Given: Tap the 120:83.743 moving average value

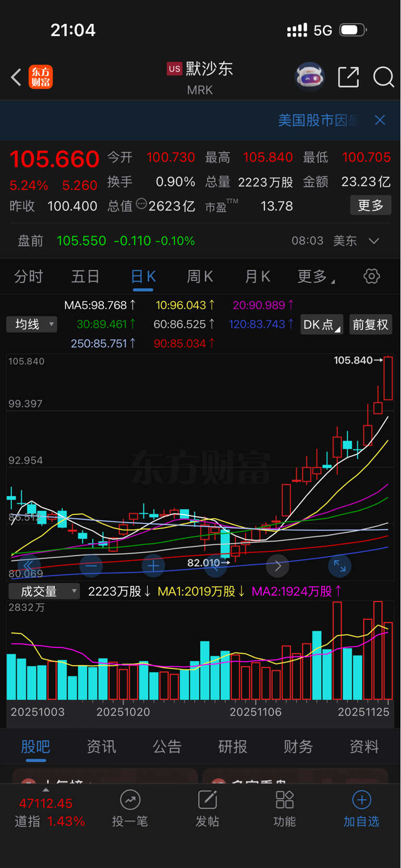Looking at the screenshot, I should (x=261, y=324).
